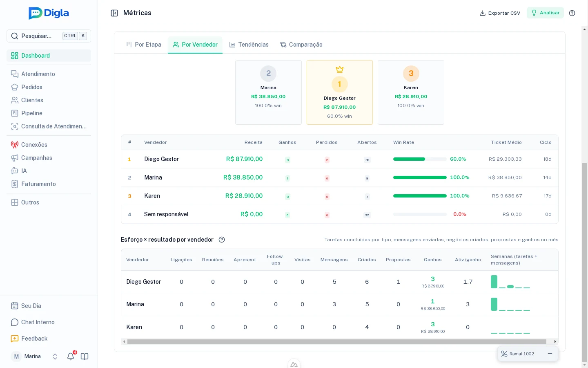Minimize the Ramal 1002 widget
Screen dimensions: 588x368
click(x=550, y=354)
